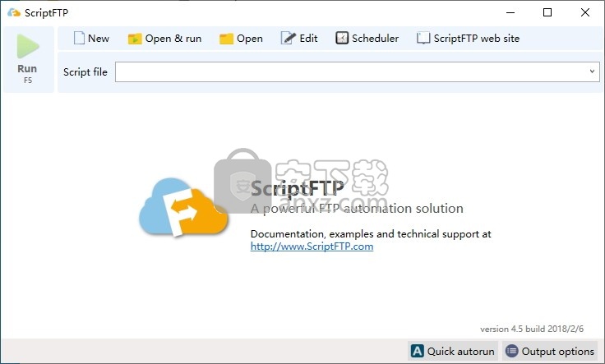
Task: Minimize the ScriptFTP window
Action: 510,12
